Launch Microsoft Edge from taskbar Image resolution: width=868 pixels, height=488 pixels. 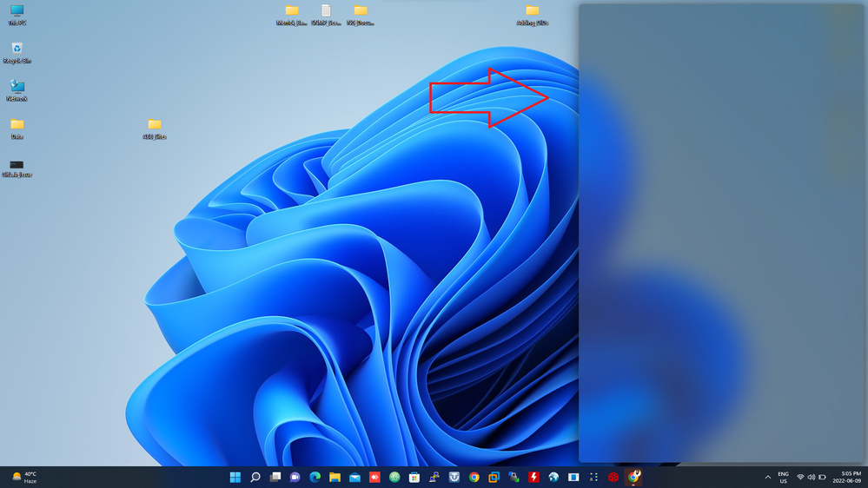[x=315, y=477]
